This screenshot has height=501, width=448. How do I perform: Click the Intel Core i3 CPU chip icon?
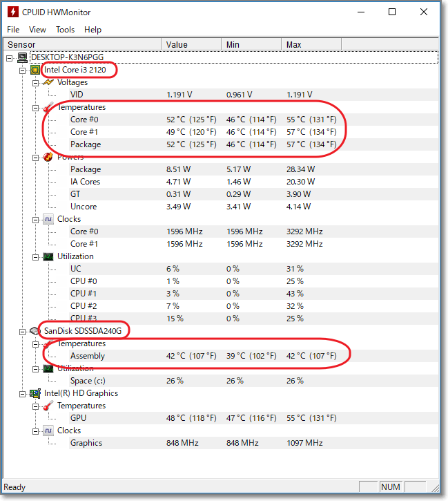coord(35,70)
